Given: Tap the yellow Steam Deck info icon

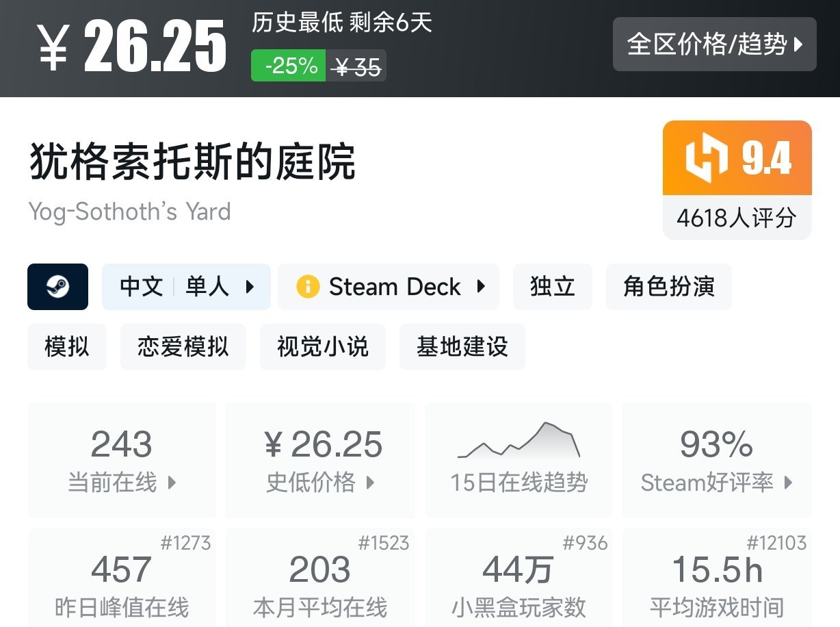Looking at the screenshot, I should coord(308,287).
